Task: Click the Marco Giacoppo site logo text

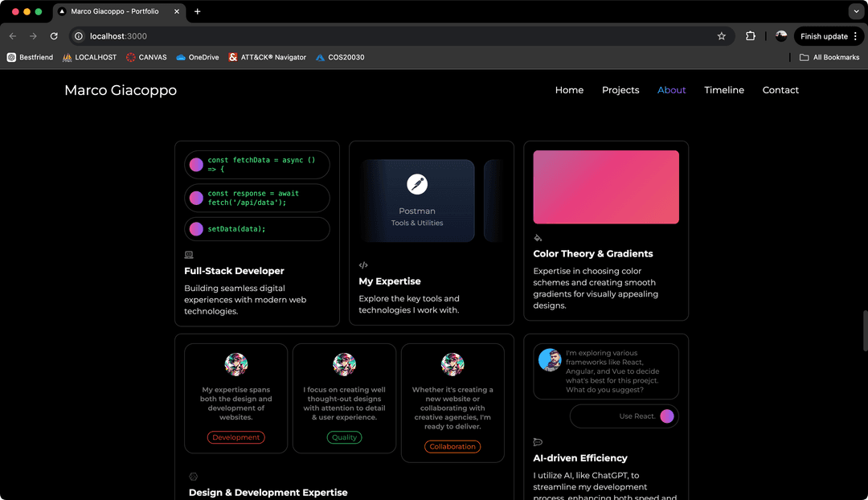Action: pyautogui.click(x=120, y=90)
